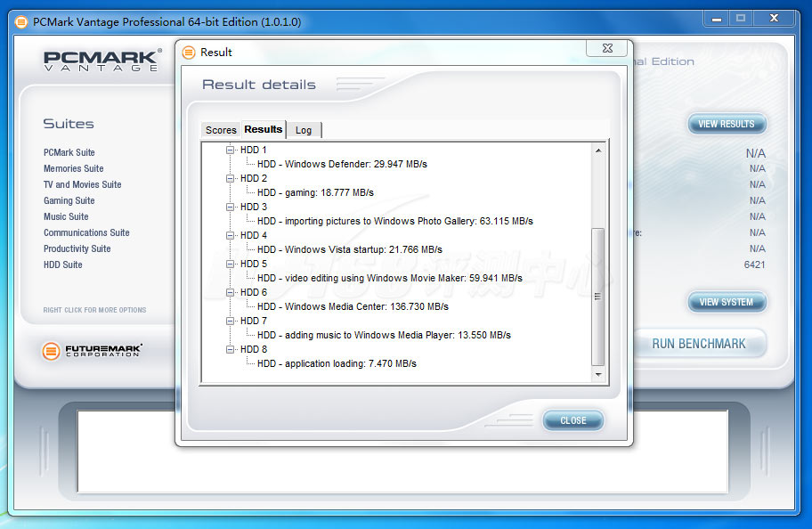Collapse the HDD 8 tree node

(x=231, y=350)
